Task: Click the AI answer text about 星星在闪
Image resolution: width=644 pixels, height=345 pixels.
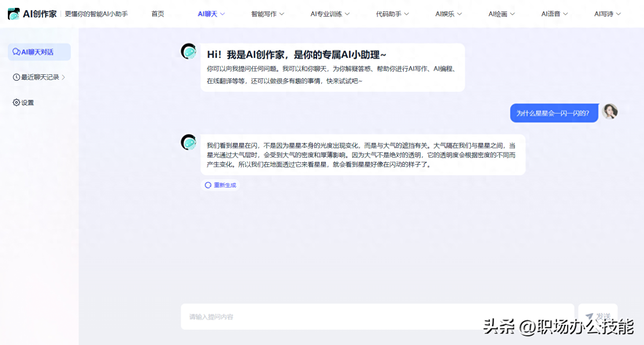Action: (361, 155)
